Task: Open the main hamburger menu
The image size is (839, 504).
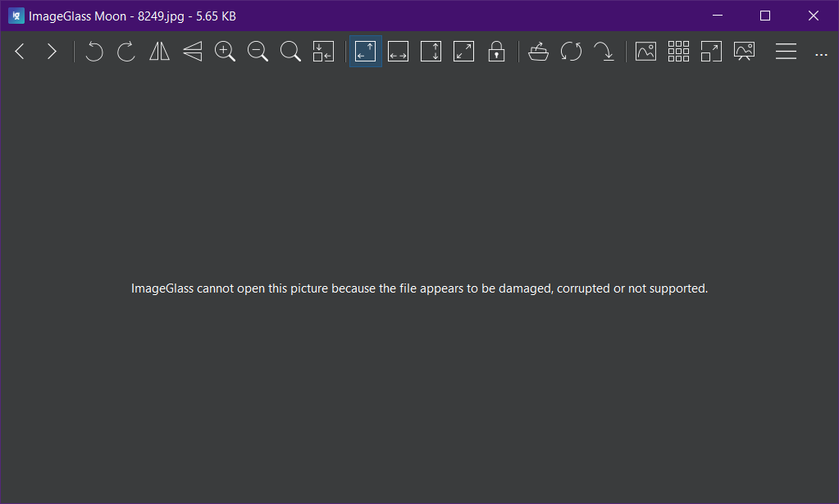Action: coord(785,51)
